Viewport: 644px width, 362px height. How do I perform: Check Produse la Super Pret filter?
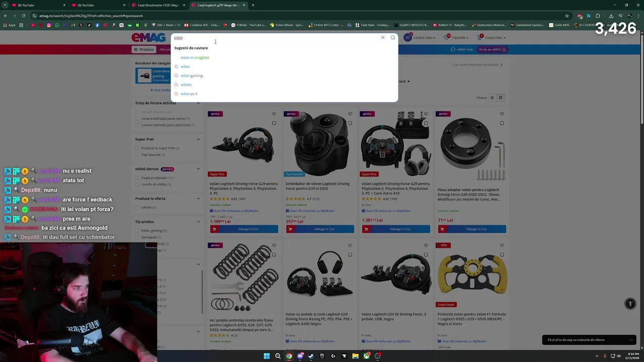click(x=137, y=148)
